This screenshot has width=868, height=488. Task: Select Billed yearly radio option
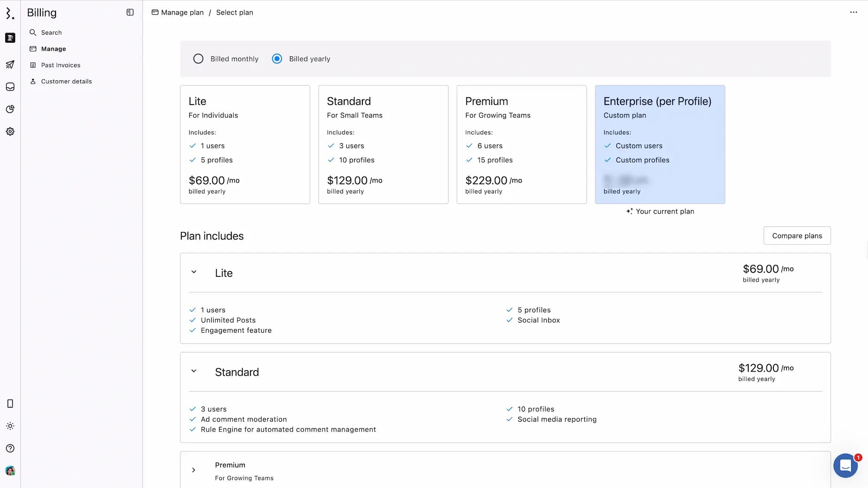(277, 59)
